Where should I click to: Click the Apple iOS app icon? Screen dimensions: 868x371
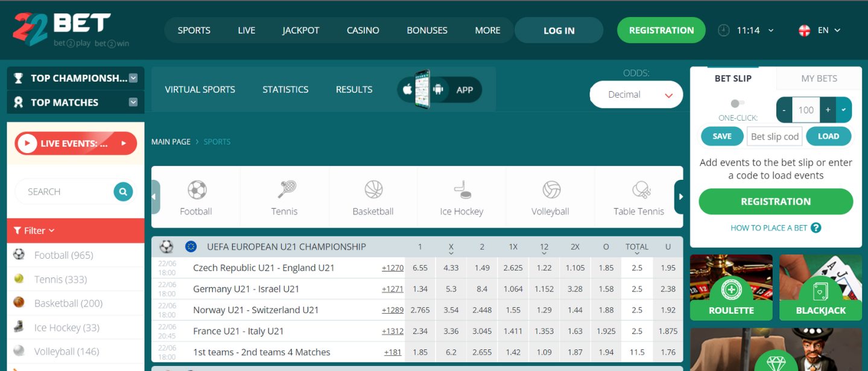pos(408,89)
